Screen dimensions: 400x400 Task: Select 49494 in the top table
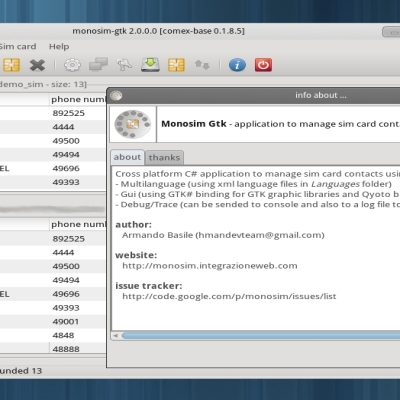click(66, 155)
